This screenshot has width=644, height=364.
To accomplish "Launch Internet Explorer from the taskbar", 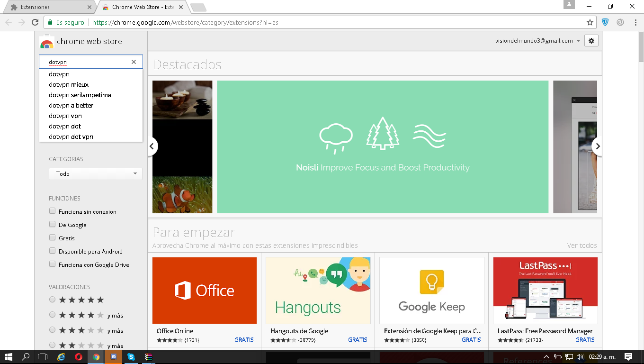I will point(61,357).
